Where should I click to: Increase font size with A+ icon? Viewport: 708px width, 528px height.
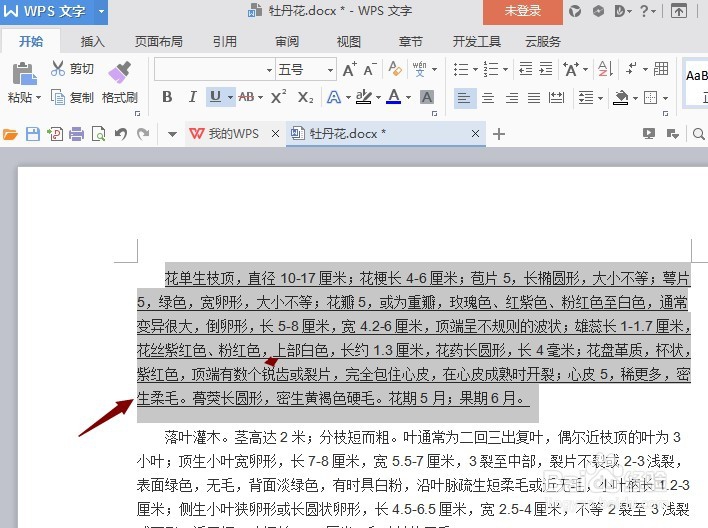click(349, 70)
